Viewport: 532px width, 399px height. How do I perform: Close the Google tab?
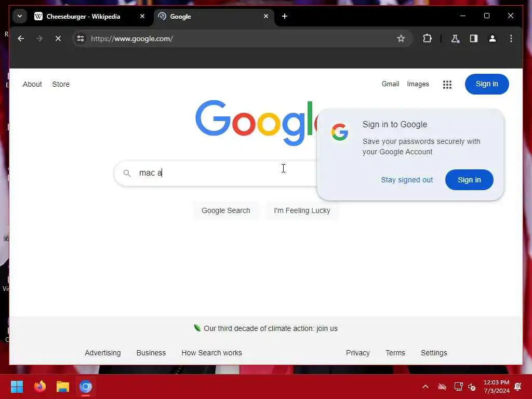click(266, 16)
